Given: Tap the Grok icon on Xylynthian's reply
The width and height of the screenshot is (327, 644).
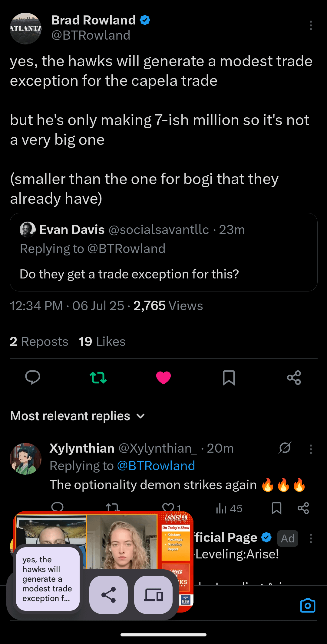Looking at the screenshot, I should 285,448.
